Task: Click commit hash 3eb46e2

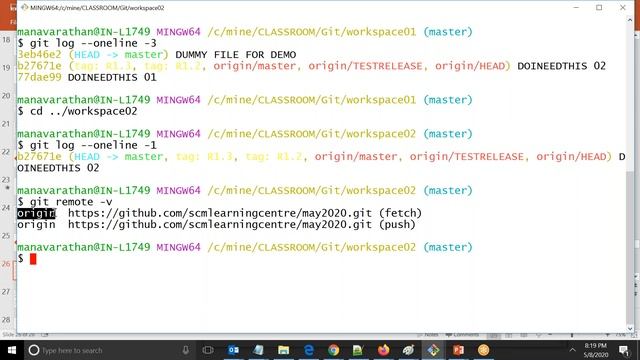Action: point(39,55)
